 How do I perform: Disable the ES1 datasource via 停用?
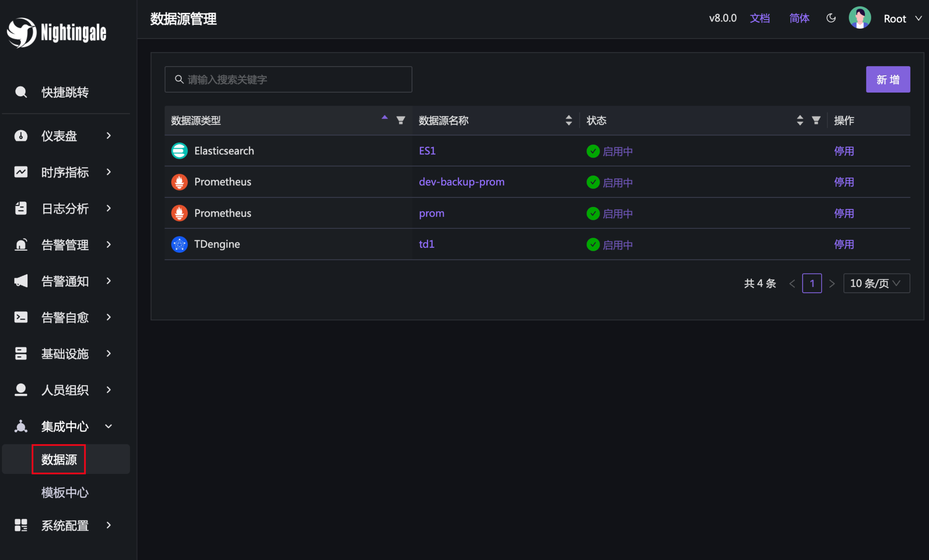coord(844,151)
